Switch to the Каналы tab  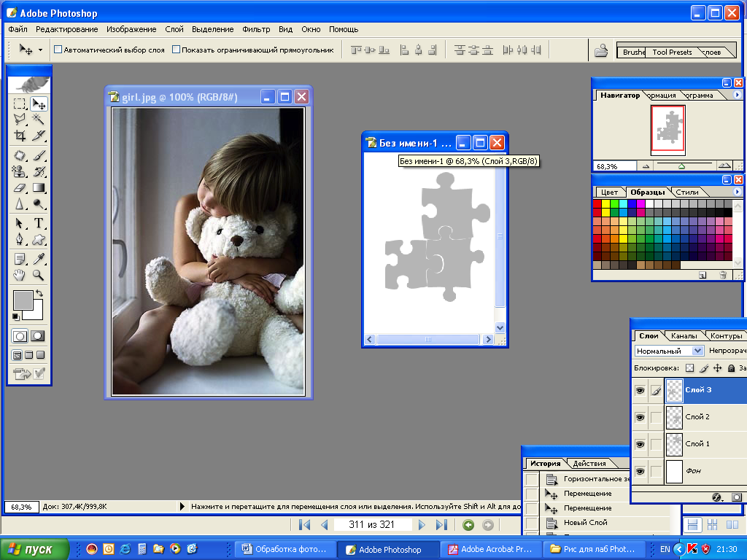pos(684,335)
